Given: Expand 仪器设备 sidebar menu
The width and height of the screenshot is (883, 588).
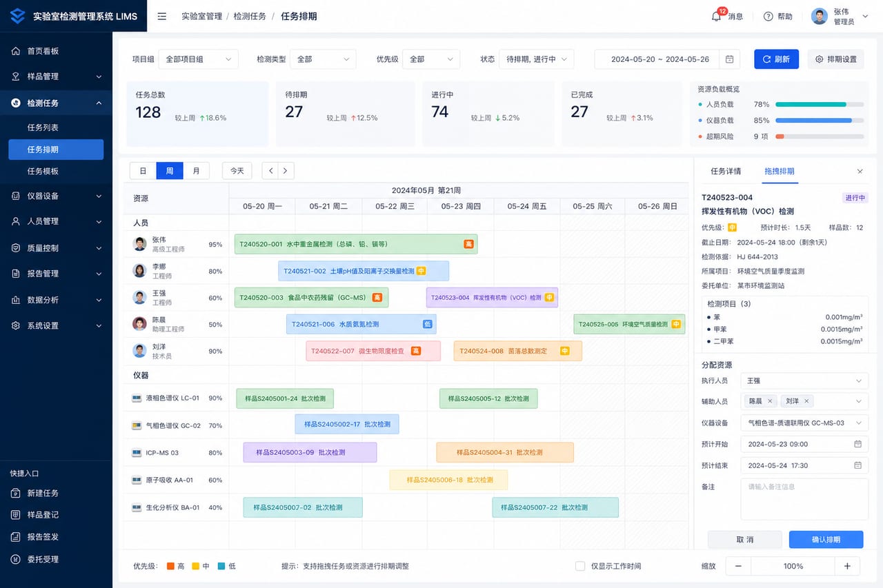Looking at the screenshot, I should pyautogui.click(x=56, y=196).
